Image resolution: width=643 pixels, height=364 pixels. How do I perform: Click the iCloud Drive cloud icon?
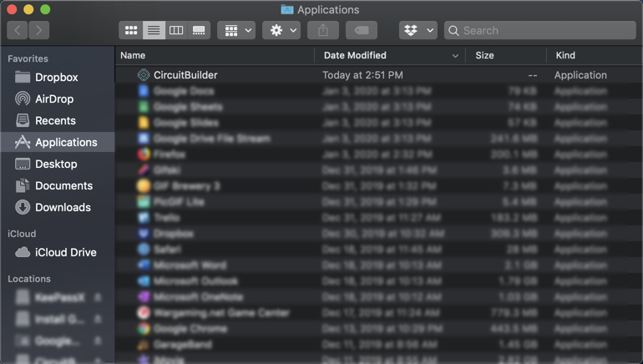pos(23,252)
